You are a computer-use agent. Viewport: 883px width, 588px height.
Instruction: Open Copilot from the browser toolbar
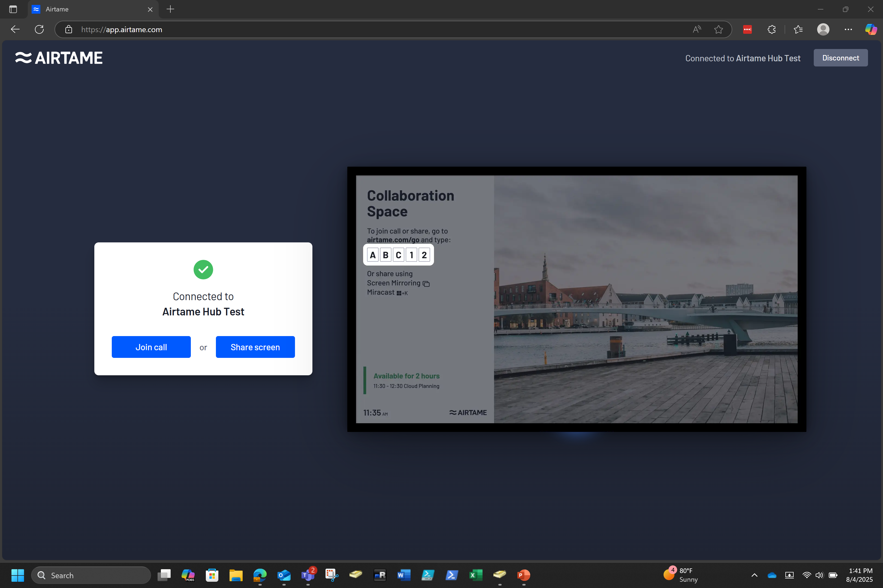click(870, 29)
